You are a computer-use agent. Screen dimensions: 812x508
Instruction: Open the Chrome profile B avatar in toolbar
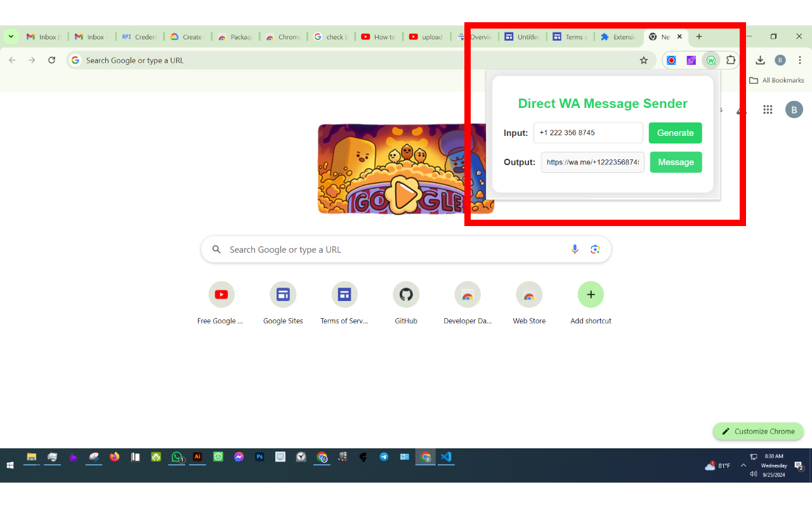click(780, 60)
